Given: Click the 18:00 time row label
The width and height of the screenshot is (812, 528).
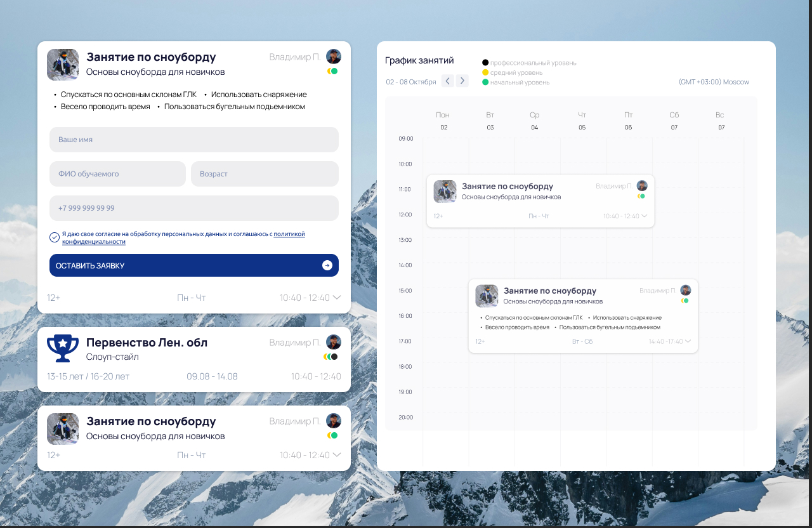Looking at the screenshot, I should pyautogui.click(x=406, y=366).
